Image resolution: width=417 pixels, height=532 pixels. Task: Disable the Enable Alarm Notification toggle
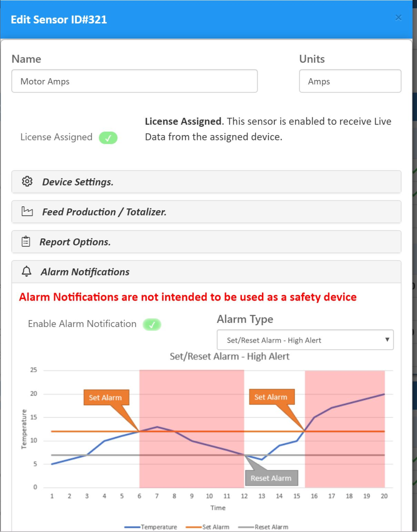(x=152, y=324)
